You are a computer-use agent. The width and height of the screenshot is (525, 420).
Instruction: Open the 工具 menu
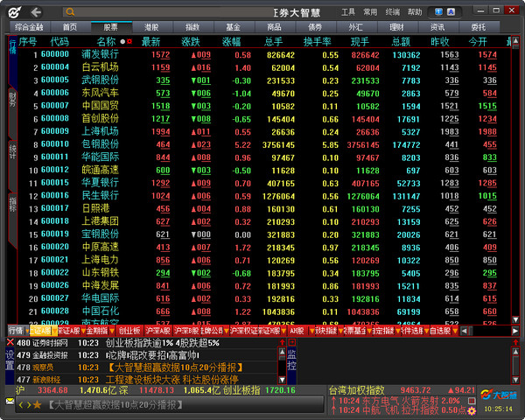coord(348,12)
